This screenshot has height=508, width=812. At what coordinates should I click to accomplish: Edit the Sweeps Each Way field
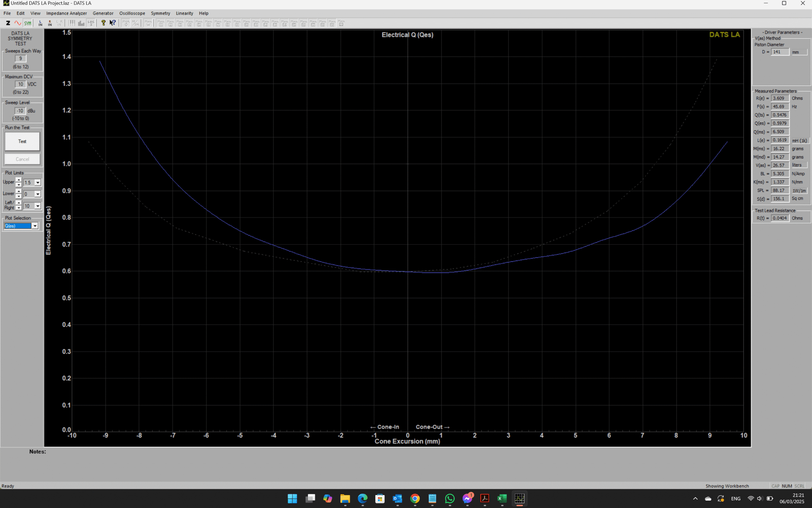20,58
